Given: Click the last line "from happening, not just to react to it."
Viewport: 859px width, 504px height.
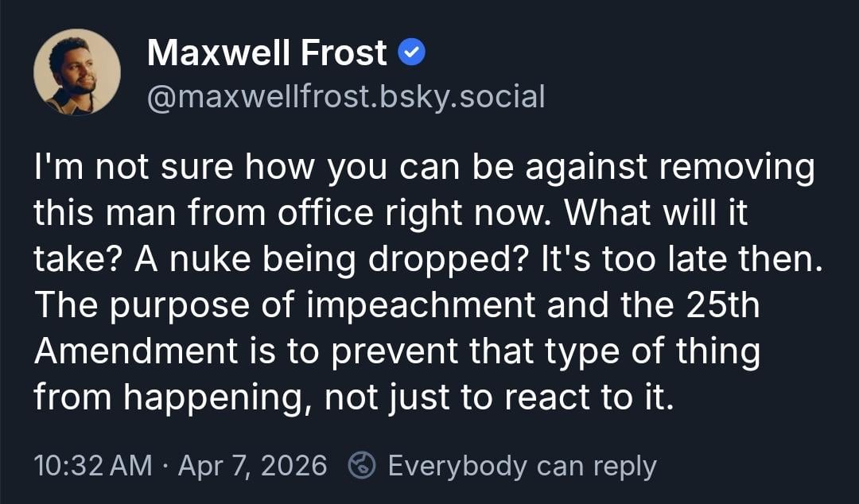Looking at the screenshot, I should (353, 397).
